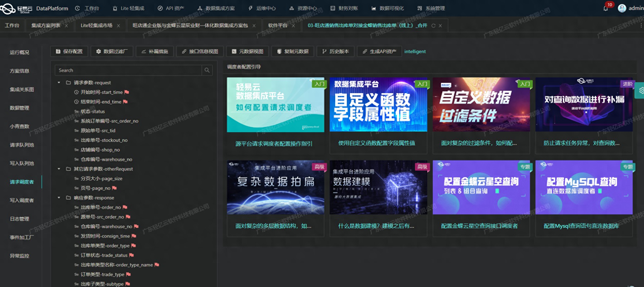This screenshot has height=287, width=644.
Task: Open link 使用自定义函数配置字段属性值
Action: [377, 143]
